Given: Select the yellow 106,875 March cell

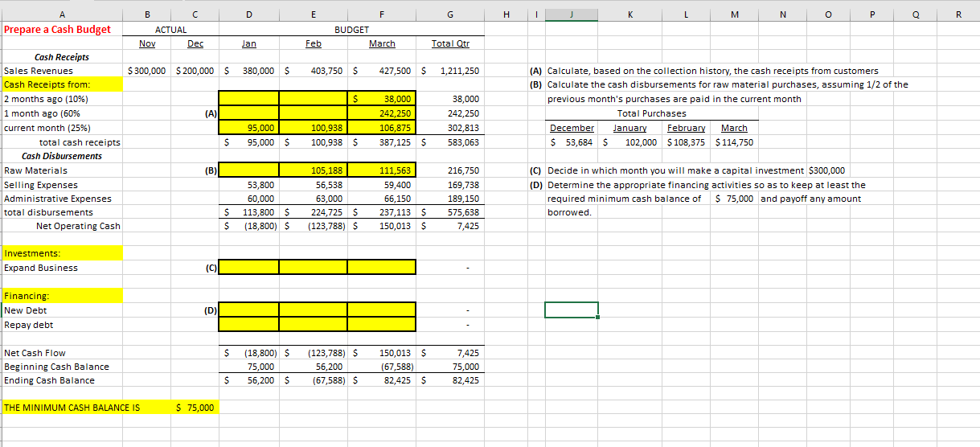Looking at the screenshot, I should pos(382,127).
